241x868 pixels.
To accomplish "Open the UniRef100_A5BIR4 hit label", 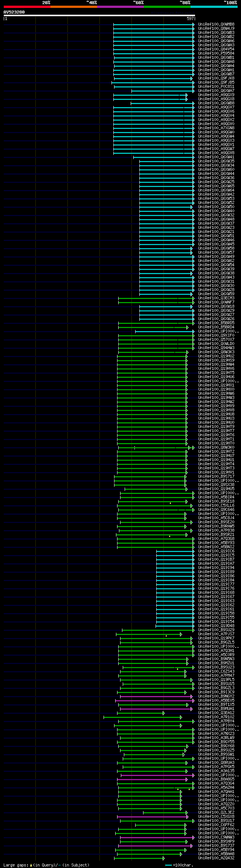I will (216, 497).
